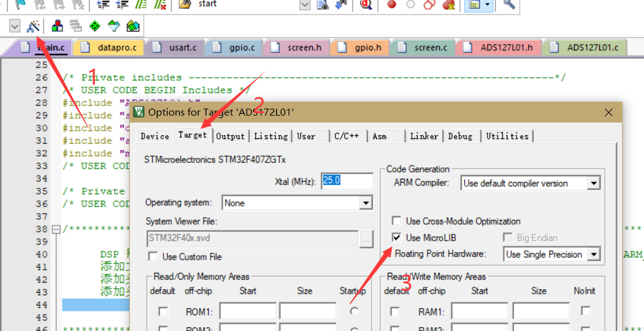
Task: Open the Operating system dropdown
Action: tap(366, 203)
